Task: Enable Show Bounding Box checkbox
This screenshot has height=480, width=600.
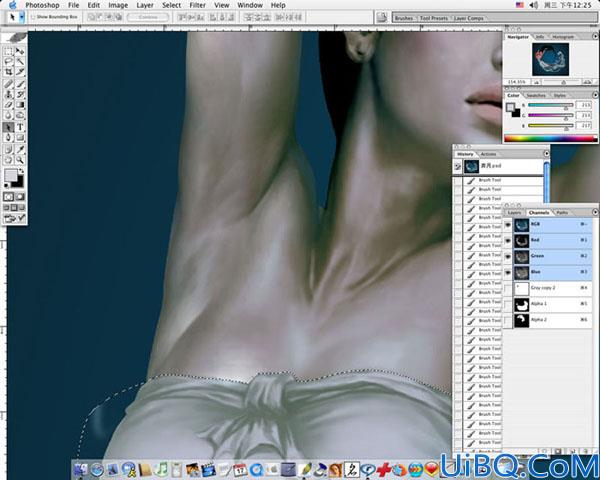Action: tap(33, 17)
